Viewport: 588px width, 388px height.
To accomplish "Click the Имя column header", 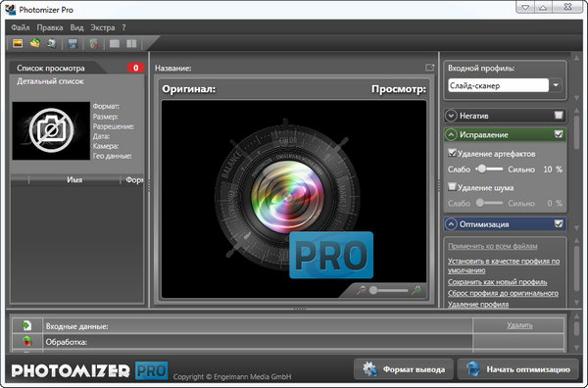I will 74,180.
